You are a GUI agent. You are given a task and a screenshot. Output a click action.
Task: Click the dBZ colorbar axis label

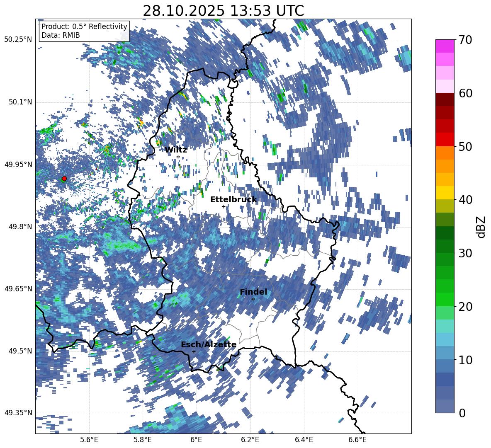coord(481,227)
